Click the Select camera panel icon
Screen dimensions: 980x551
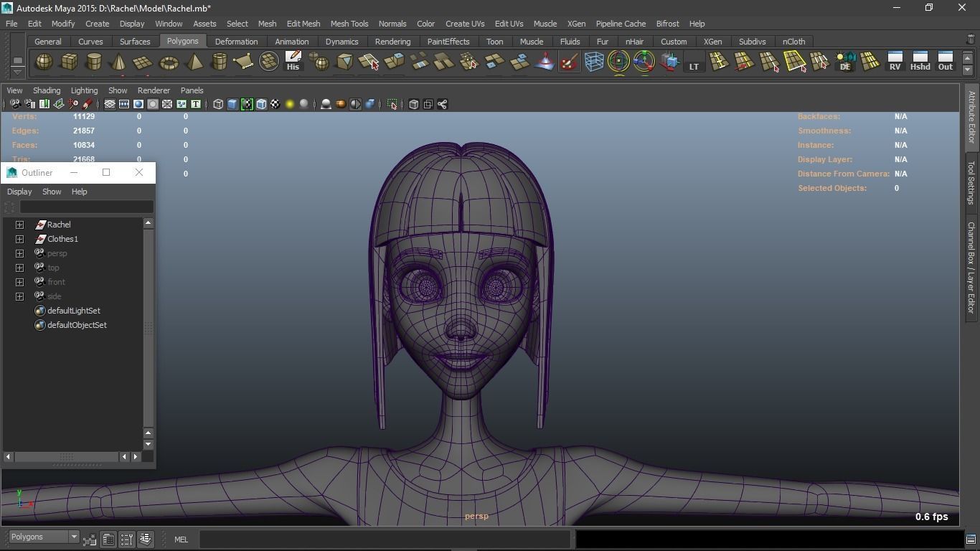click(x=15, y=104)
